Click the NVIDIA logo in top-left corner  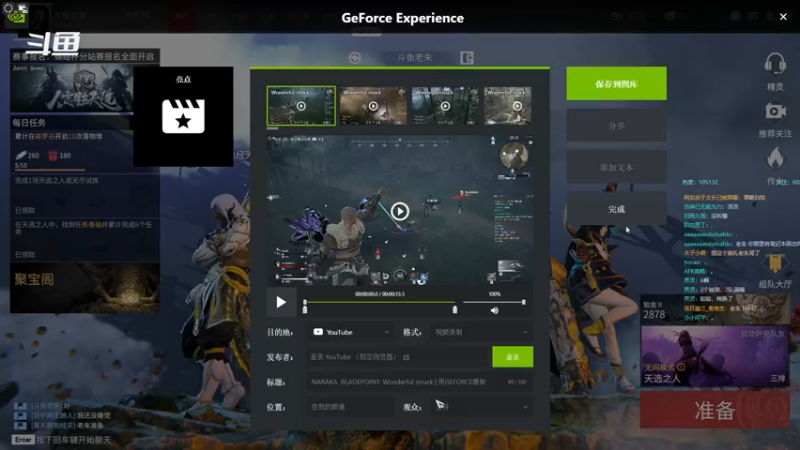click(x=16, y=17)
